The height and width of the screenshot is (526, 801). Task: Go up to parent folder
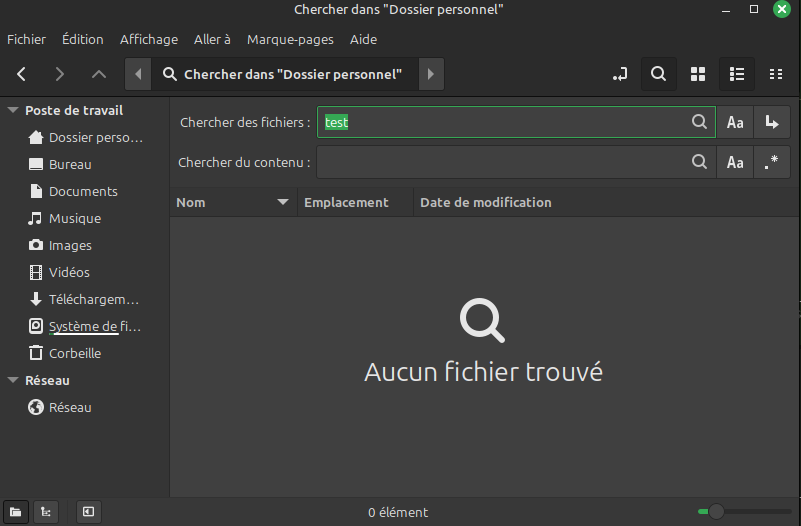(98, 74)
